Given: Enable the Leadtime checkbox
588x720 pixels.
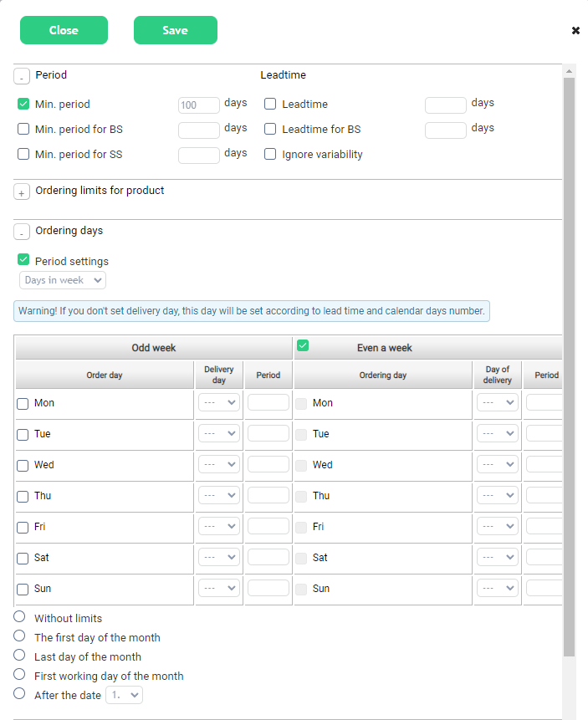Looking at the screenshot, I should (270, 105).
